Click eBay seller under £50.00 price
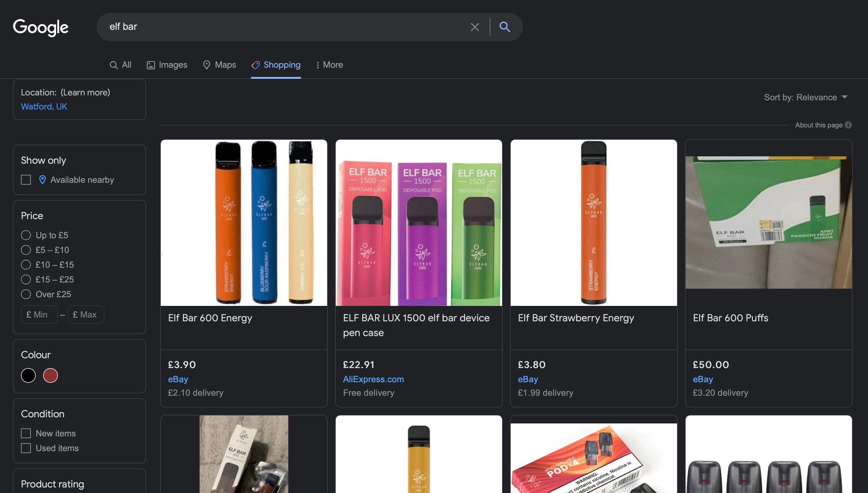The width and height of the screenshot is (868, 493). (x=703, y=379)
